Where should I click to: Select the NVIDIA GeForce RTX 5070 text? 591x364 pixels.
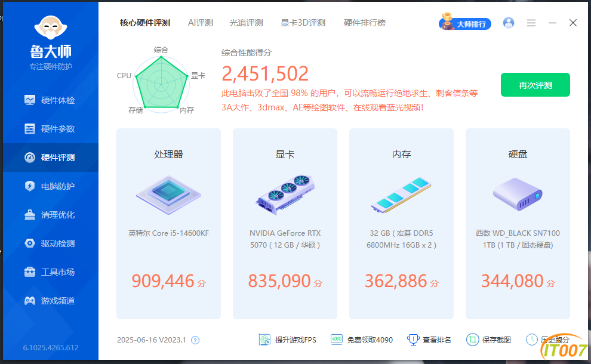[x=285, y=239]
